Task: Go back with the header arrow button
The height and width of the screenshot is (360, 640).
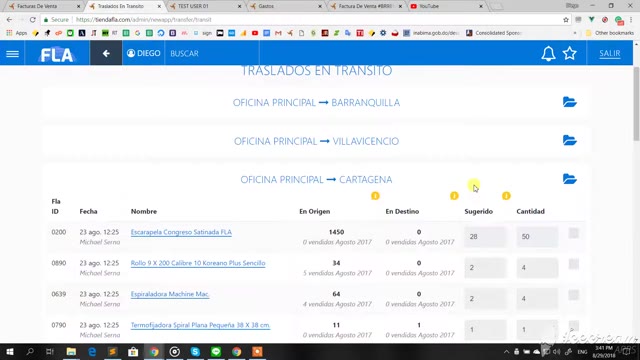Action: pos(106,53)
